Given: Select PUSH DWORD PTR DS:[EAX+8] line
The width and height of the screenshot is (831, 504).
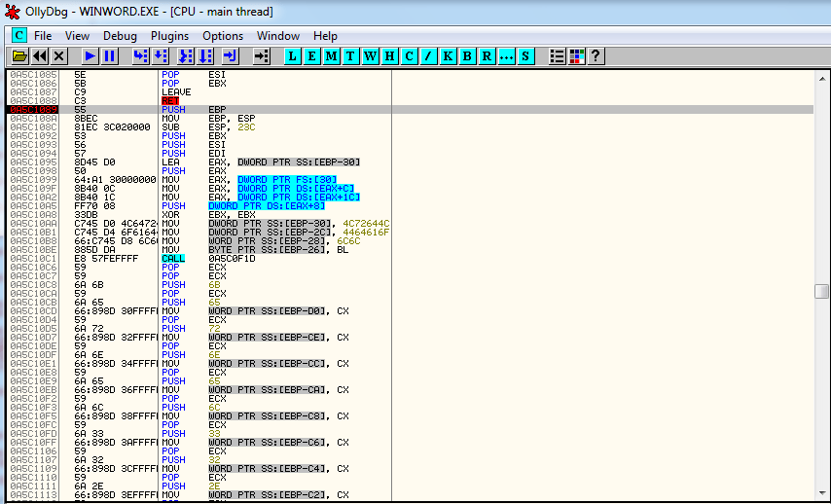Looking at the screenshot, I should [412, 206].
